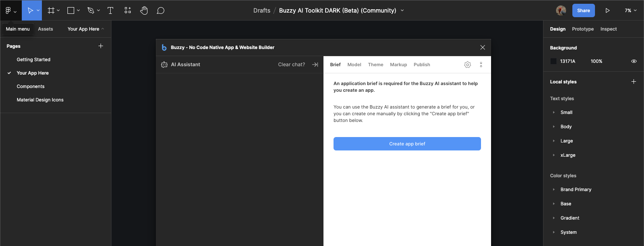Image resolution: width=644 pixels, height=246 pixels.
Task: Click the Present play button
Action: [608, 10]
